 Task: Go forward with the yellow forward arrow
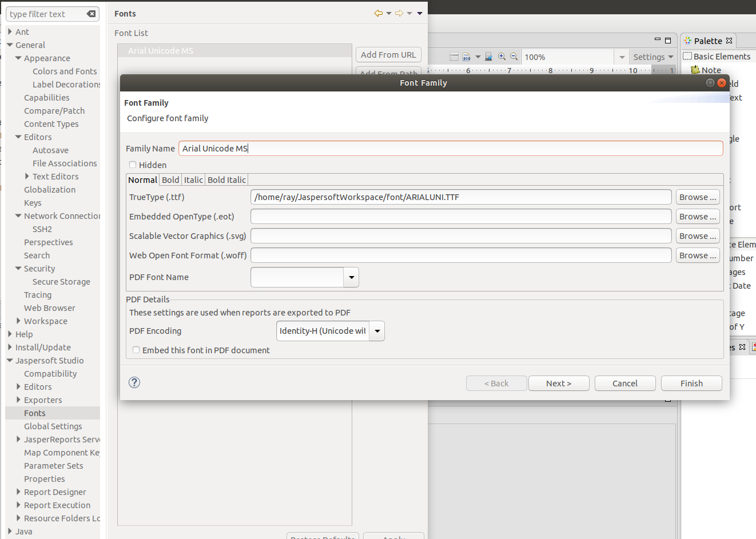[x=399, y=13]
